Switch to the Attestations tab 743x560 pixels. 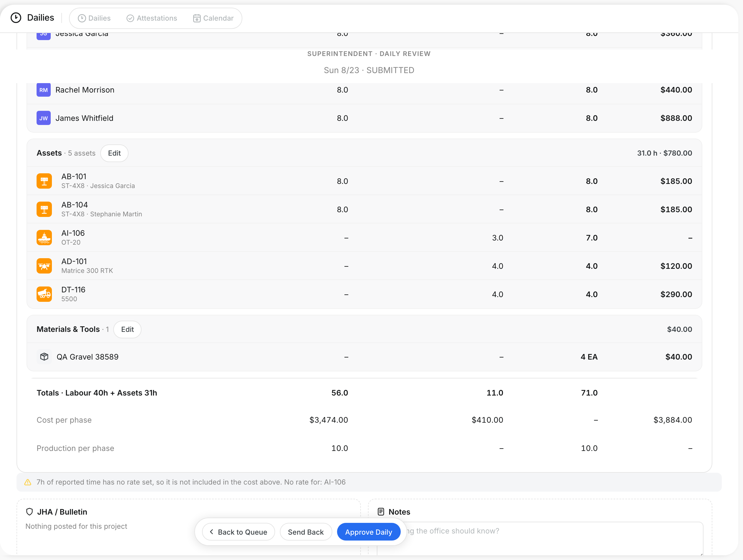pos(152,18)
